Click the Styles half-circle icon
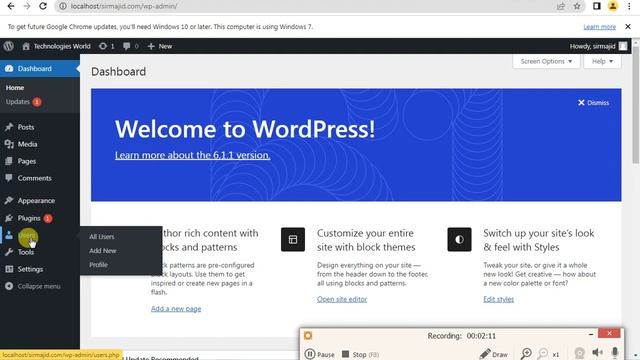640x360 pixels. [x=459, y=239]
